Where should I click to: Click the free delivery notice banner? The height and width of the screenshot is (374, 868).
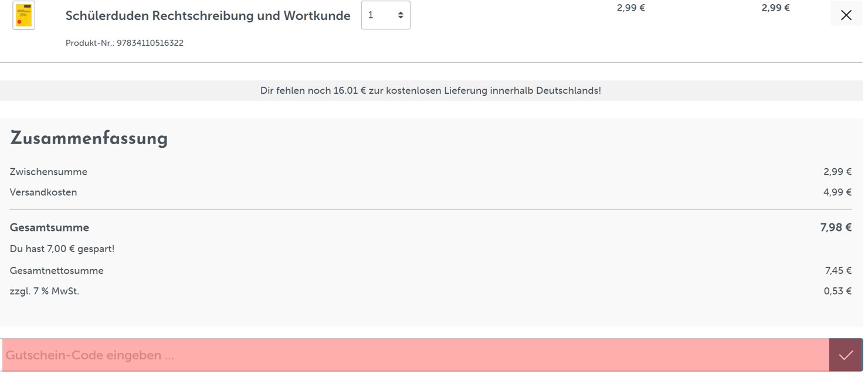[431, 91]
